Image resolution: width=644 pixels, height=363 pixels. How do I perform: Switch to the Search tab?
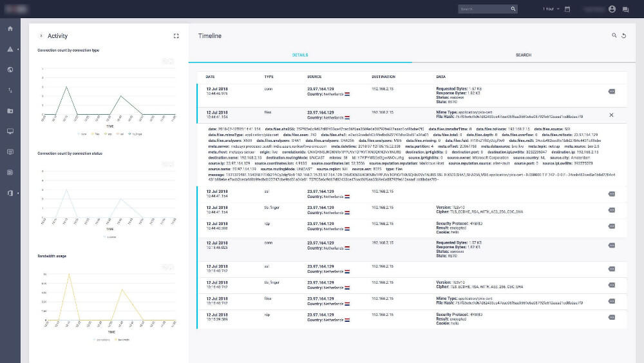524,55
